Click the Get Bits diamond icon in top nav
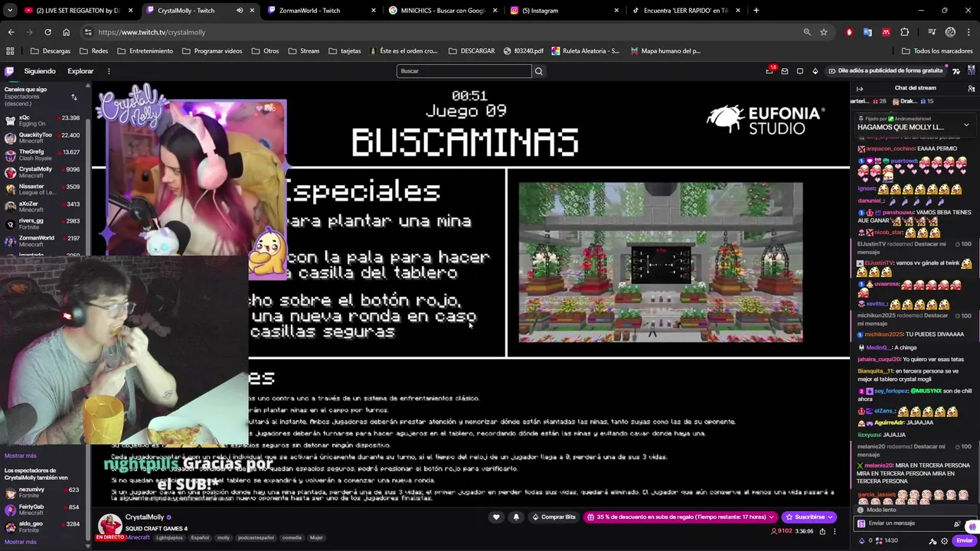 point(815,71)
